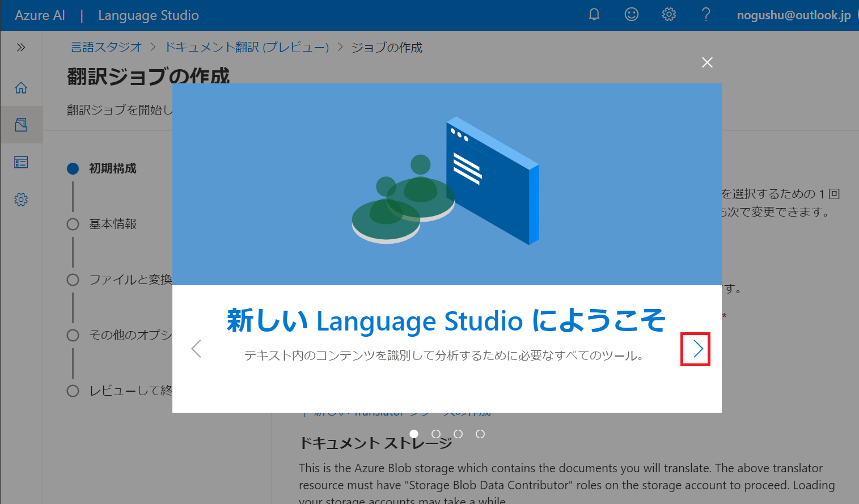Select the first carousel page dot
The width and height of the screenshot is (859, 504).
pos(414,434)
